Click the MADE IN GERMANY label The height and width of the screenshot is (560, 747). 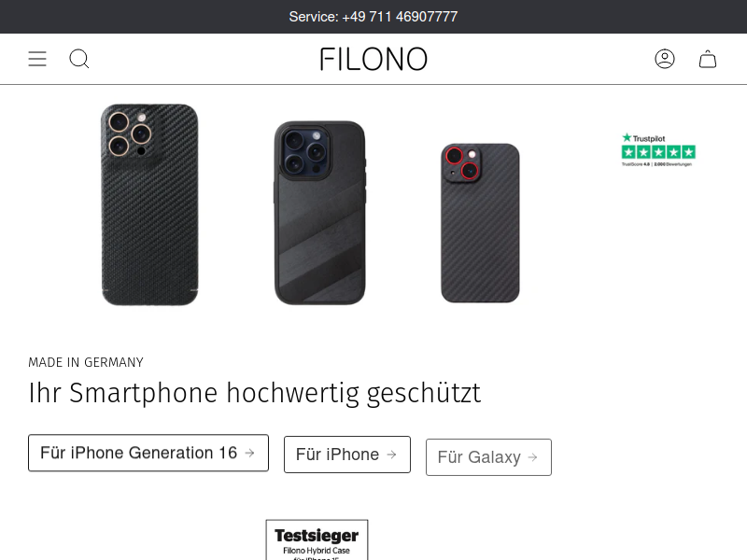(x=86, y=362)
